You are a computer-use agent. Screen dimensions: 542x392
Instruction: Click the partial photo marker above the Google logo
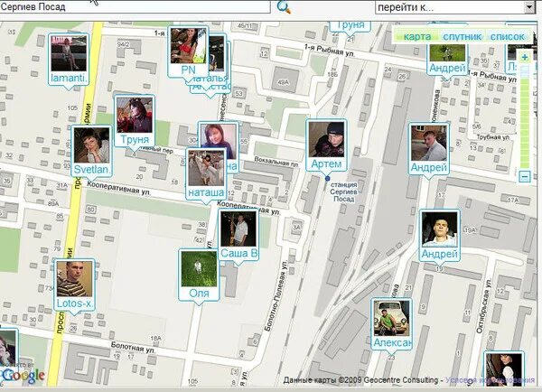pyautogui.click(x=9, y=348)
